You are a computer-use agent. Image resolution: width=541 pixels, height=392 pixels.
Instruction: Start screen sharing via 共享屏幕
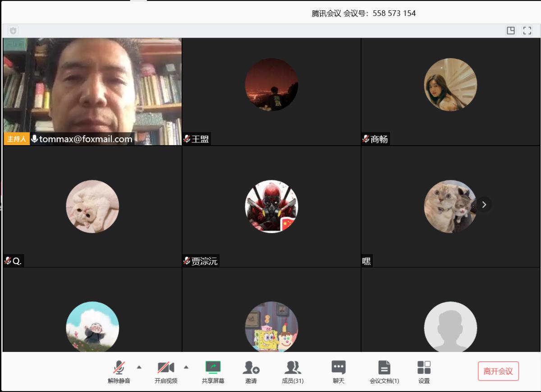pos(213,372)
